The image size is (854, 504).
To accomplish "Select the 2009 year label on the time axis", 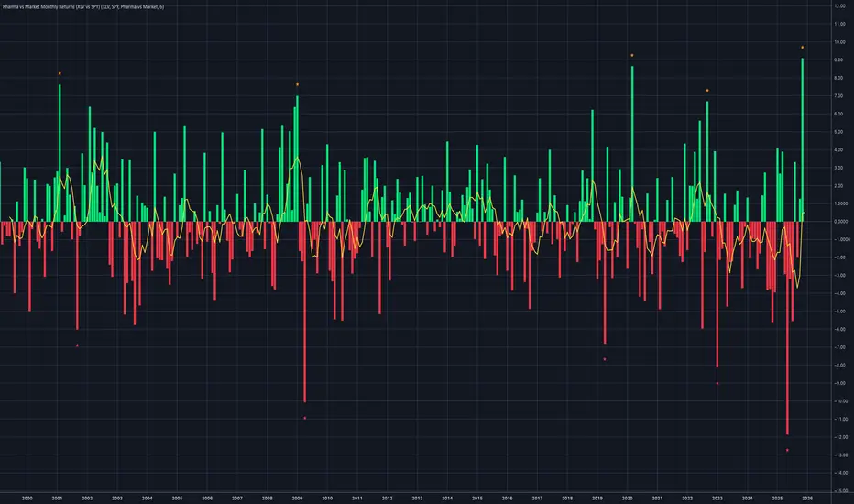I will (297, 498).
